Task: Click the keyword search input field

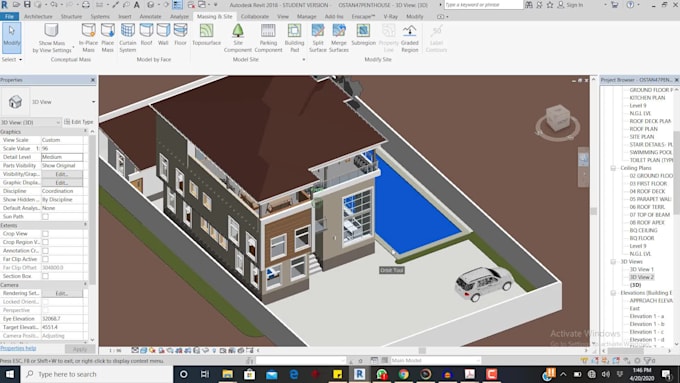Action: click(483, 5)
